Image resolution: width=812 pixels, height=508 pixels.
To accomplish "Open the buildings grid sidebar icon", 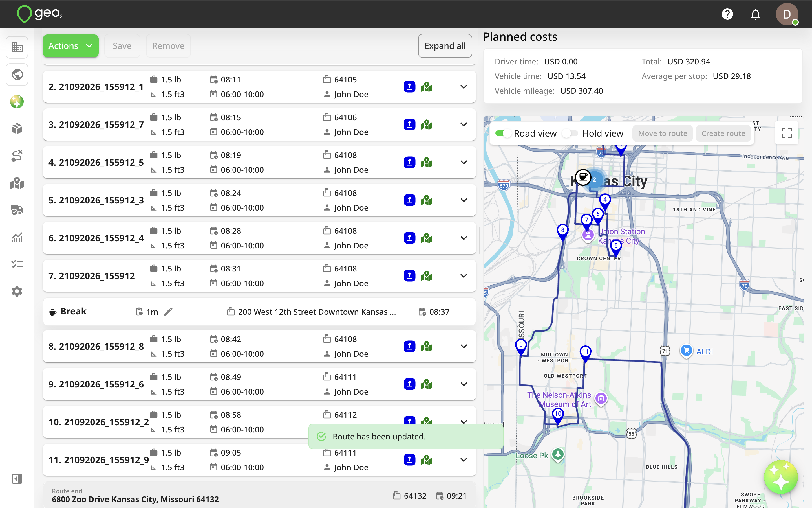I will click(x=17, y=47).
